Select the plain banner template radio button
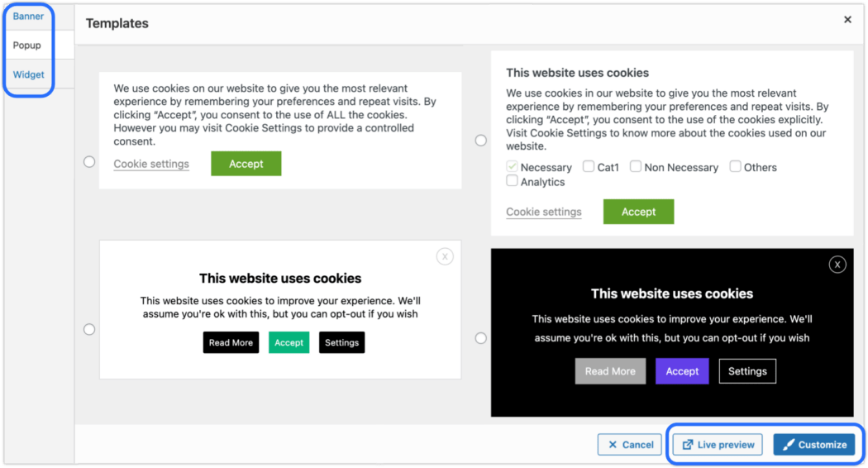This screenshot has height=468, width=868. pyautogui.click(x=89, y=162)
